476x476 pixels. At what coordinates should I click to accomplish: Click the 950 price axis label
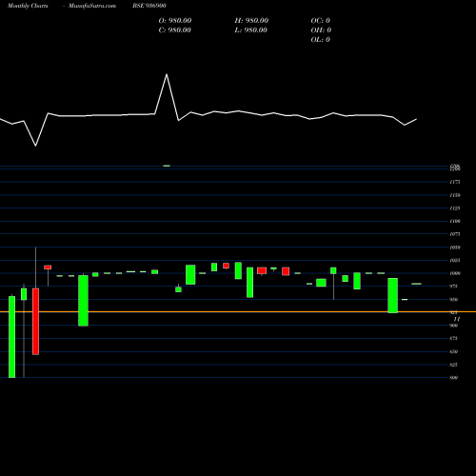click(454, 299)
